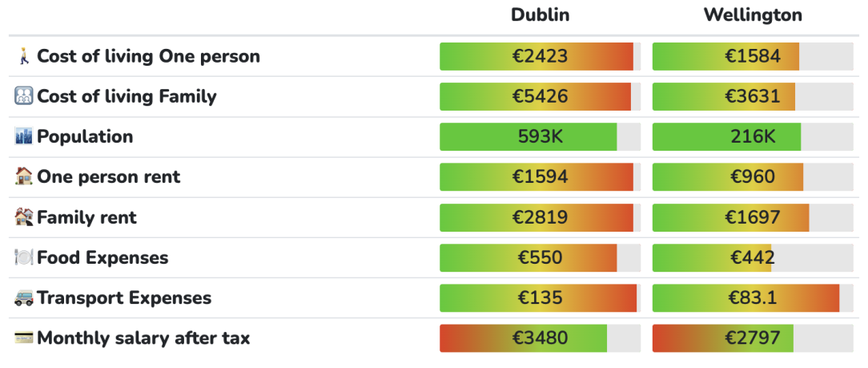Click the walking person icon
This screenshot has height=368, width=868.
coord(23,57)
